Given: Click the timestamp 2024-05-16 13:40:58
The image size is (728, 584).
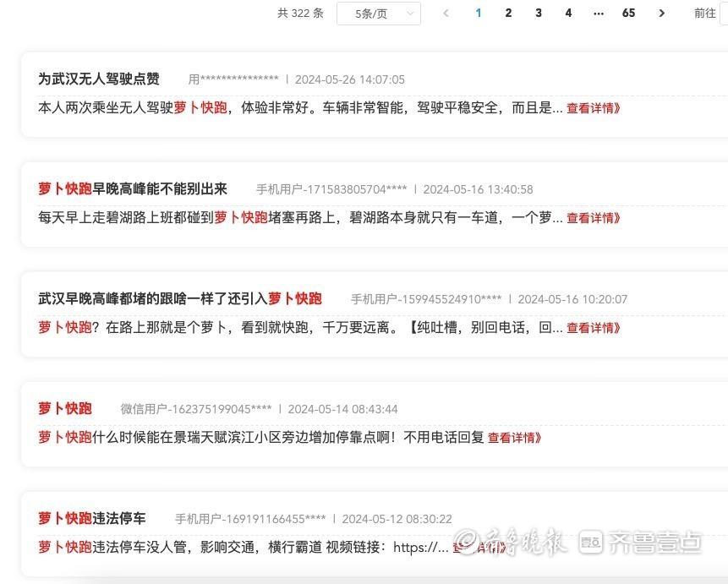Looking at the screenshot, I should pyautogui.click(x=479, y=189).
